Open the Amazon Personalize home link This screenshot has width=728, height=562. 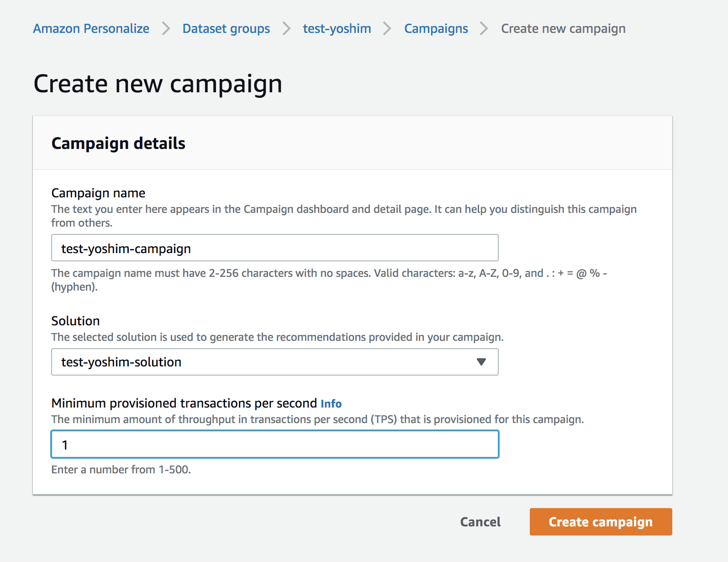pyautogui.click(x=90, y=28)
